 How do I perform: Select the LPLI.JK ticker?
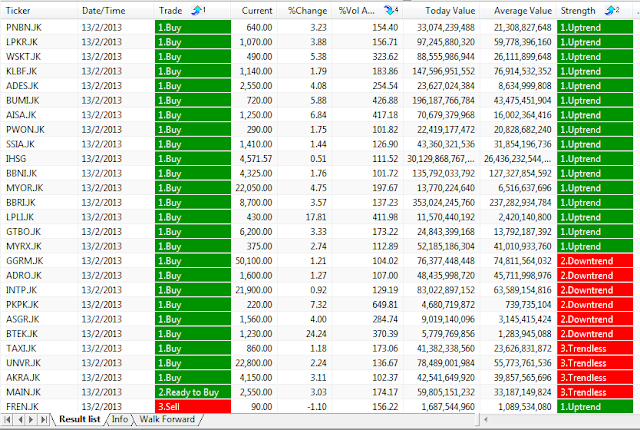pos(20,217)
